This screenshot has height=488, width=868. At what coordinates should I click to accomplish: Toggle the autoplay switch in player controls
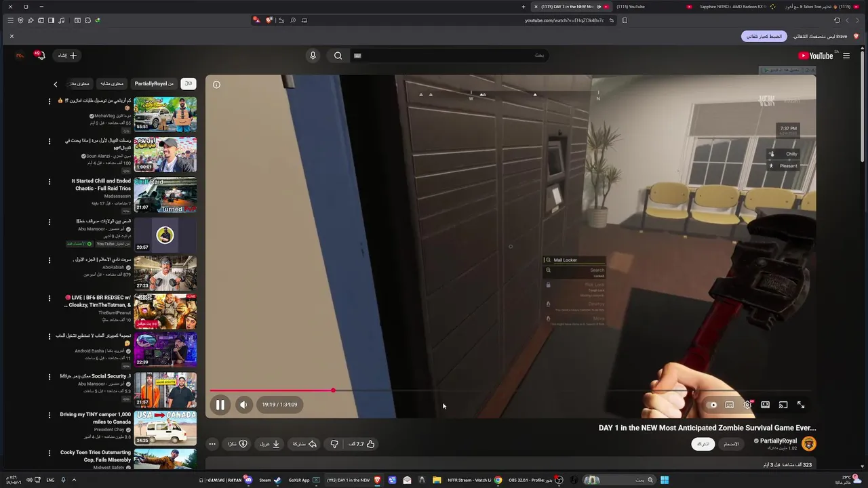(x=713, y=405)
